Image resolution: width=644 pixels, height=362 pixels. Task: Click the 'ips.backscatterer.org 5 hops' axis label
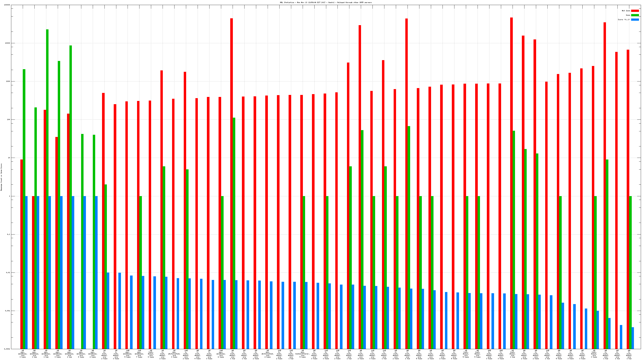[x=302, y=354]
